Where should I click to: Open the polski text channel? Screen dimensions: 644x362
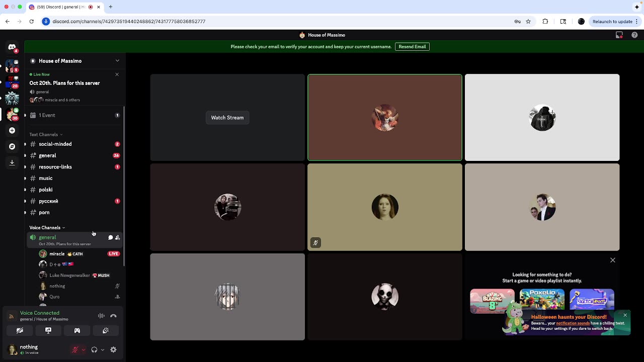(x=75, y=190)
